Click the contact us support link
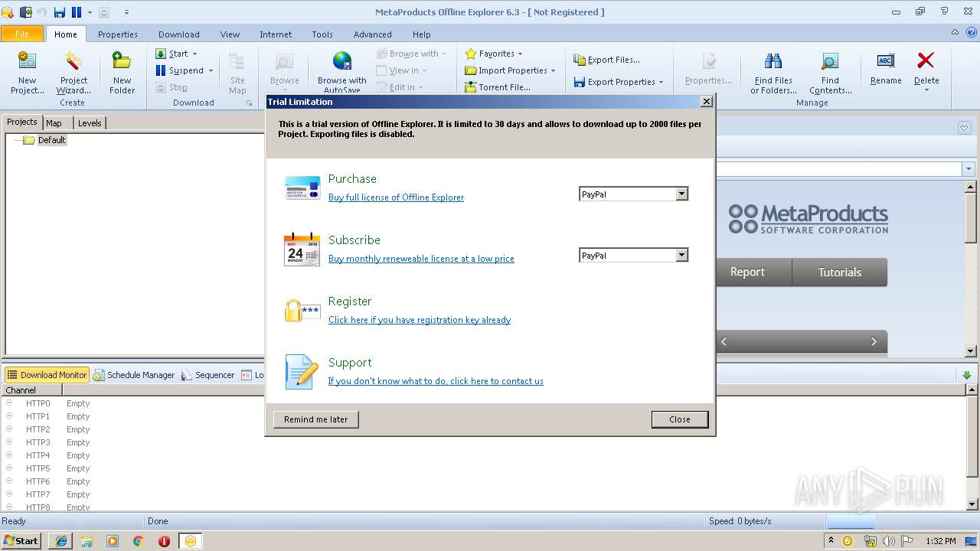Viewport: 980px width, 551px height. [x=436, y=381]
